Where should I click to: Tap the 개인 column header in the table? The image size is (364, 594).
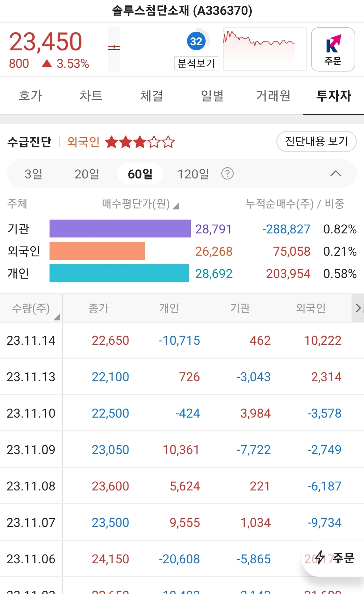(169, 308)
